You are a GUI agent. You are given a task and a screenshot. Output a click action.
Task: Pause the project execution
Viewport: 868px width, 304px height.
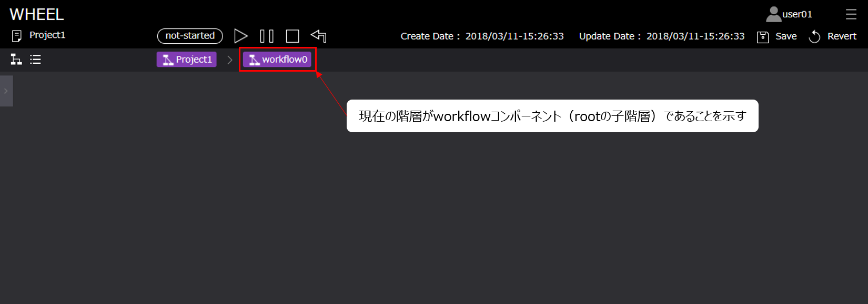coord(267,36)
